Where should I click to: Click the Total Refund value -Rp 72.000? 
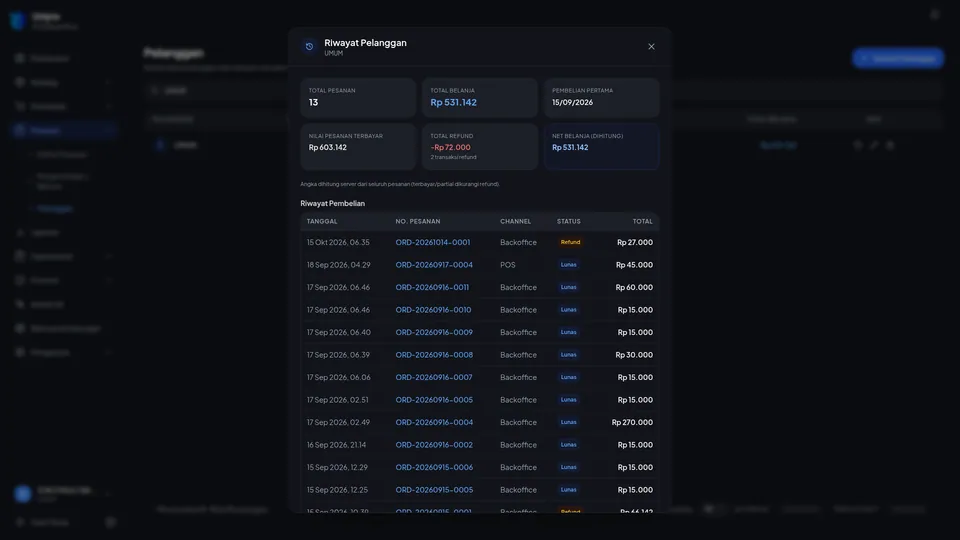pyautogui.click(x=451, y=148)
